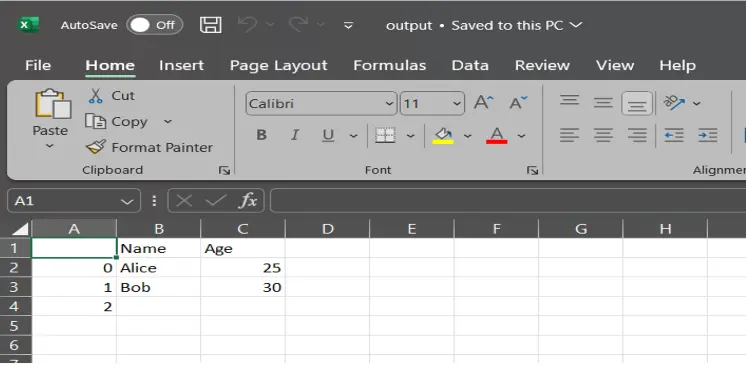Click the Orientation angled text icon
Screen dimensions: 746x367
click(674, 102)
